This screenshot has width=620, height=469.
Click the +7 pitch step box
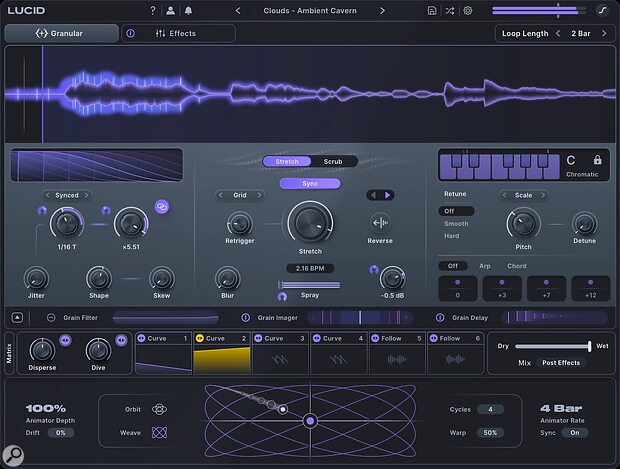click(x=546, y=289)
